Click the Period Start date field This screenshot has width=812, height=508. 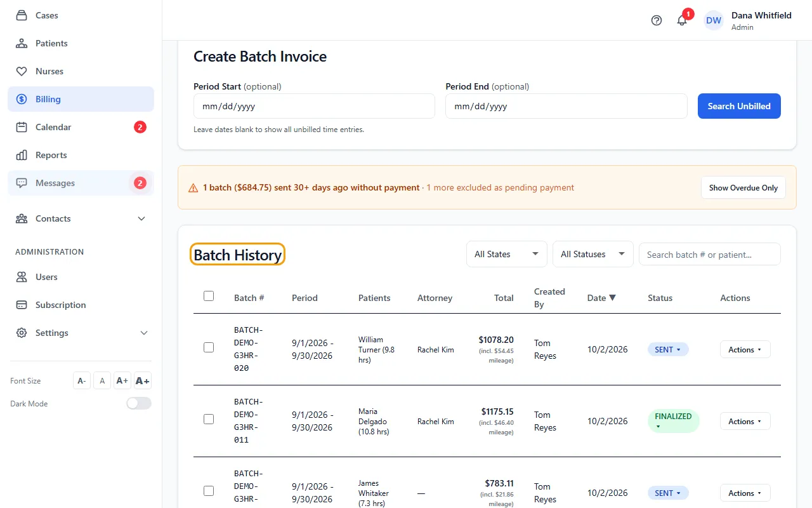314,106
